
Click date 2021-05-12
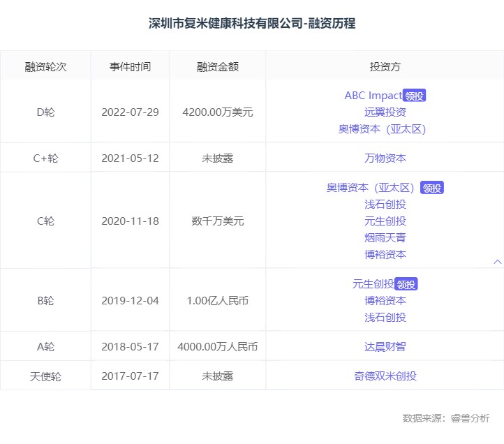130,158
